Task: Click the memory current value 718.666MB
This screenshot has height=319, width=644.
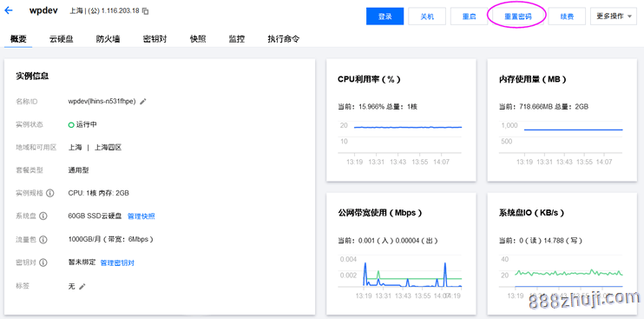Action: click(537, 106)
